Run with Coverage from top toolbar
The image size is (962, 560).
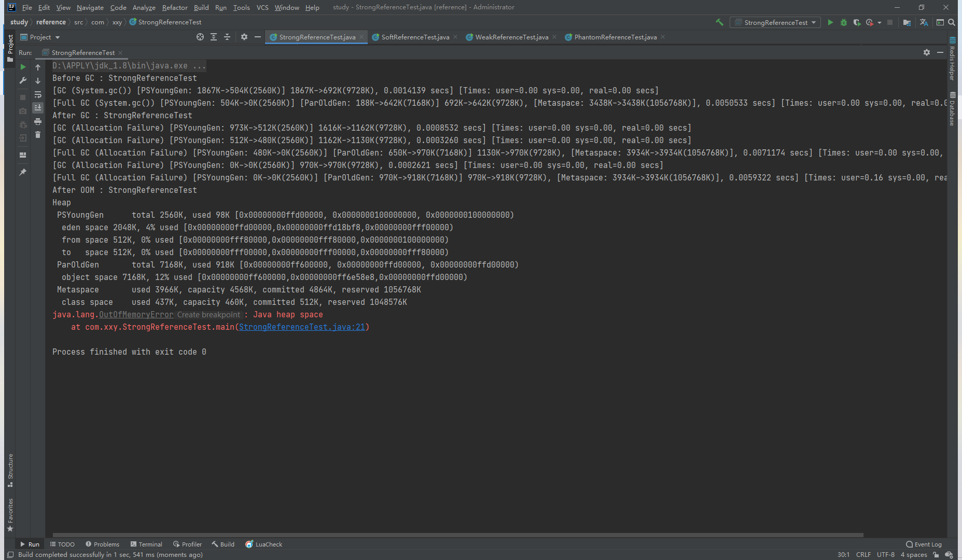857,22
